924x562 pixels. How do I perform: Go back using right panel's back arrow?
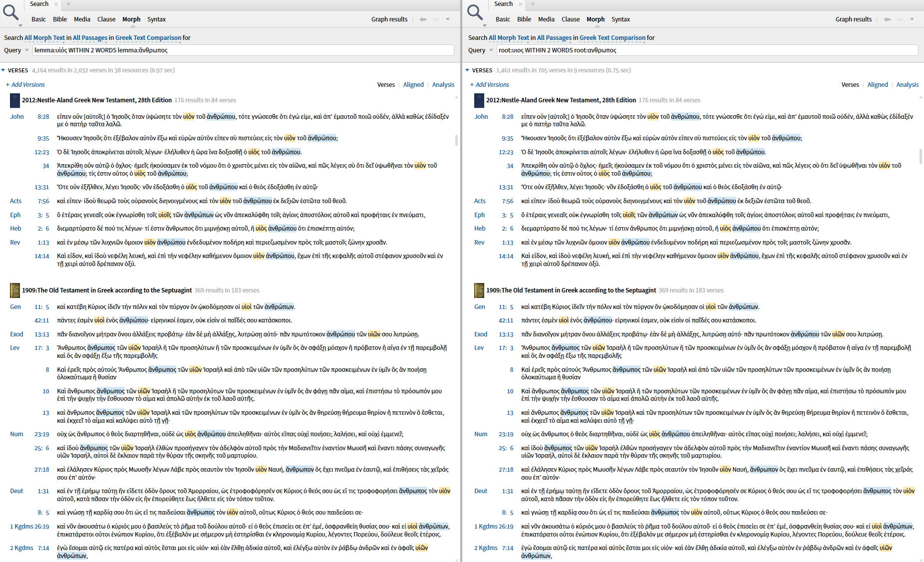click(x=887, y=19)
